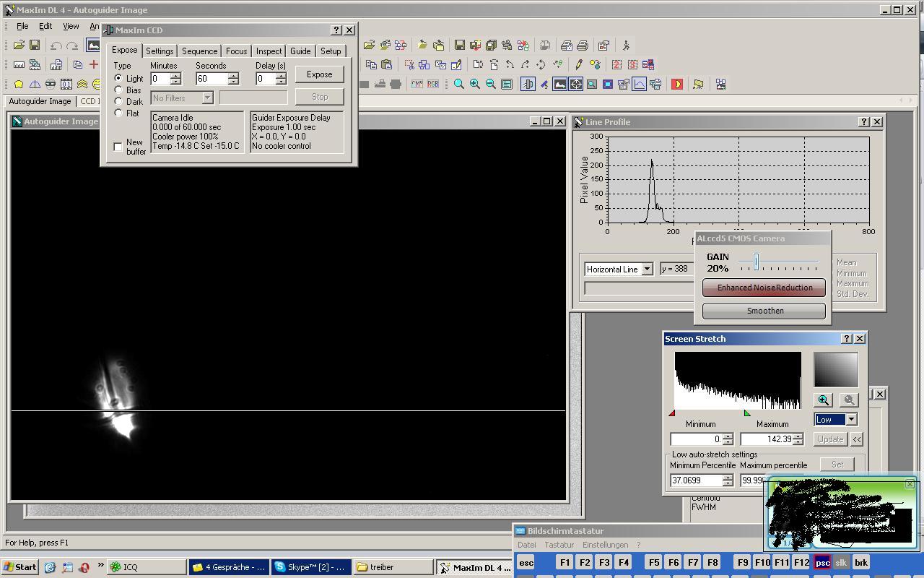
Task: Open the View menu
Action: point(71,26)
